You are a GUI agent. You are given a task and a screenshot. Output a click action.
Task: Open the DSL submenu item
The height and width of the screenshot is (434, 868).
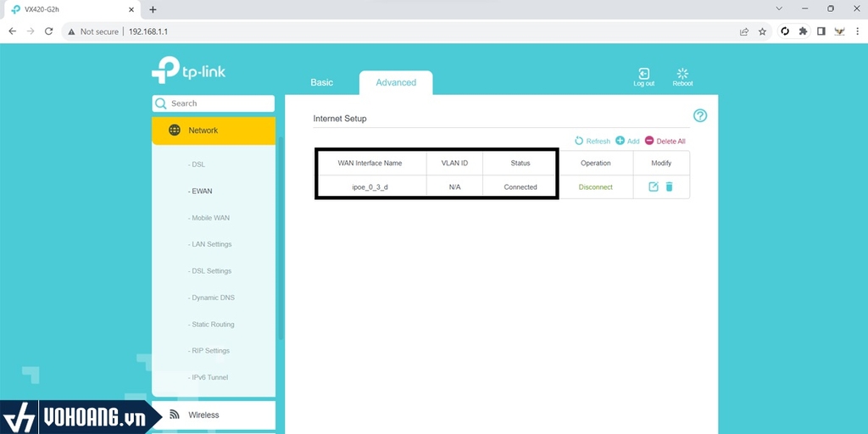click(197, 164)
